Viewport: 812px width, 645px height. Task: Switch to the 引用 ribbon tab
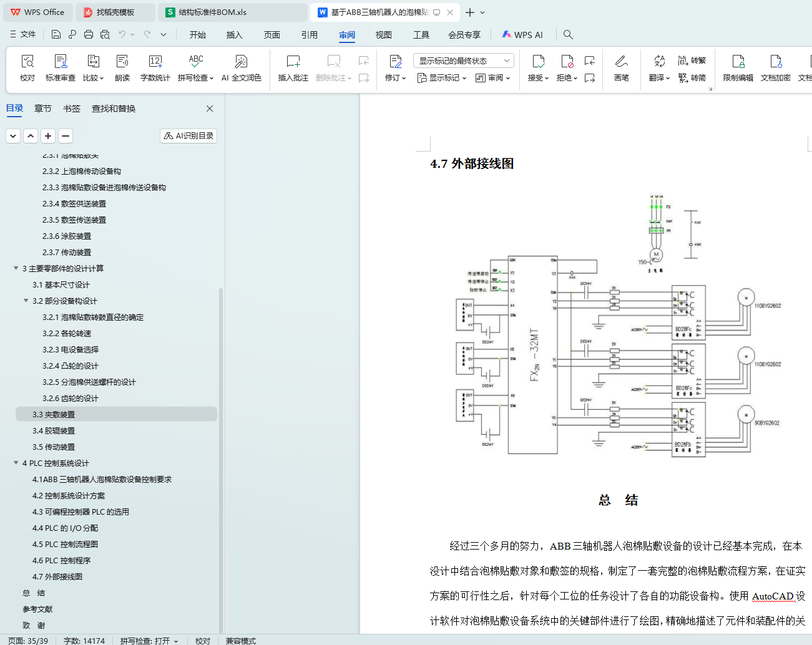click(x=310, y=35)
